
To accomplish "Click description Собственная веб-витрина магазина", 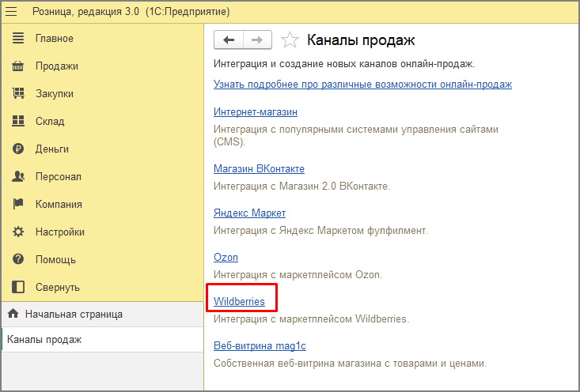I will tap(350, 363).
